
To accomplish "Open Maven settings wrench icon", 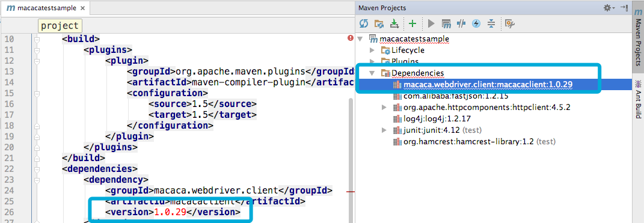I will (x=510, y=23).
